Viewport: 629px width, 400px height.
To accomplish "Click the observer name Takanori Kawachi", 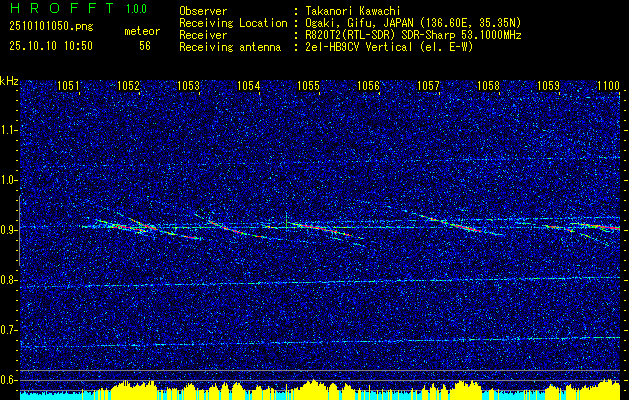I will (x=353, y=11).
